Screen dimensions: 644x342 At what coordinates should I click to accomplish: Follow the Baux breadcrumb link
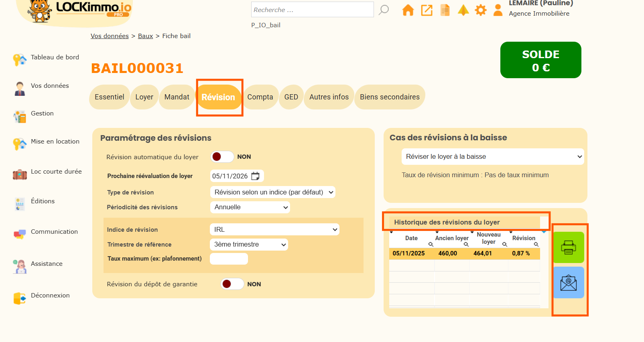pyautogui.click(x=145, y=36)
